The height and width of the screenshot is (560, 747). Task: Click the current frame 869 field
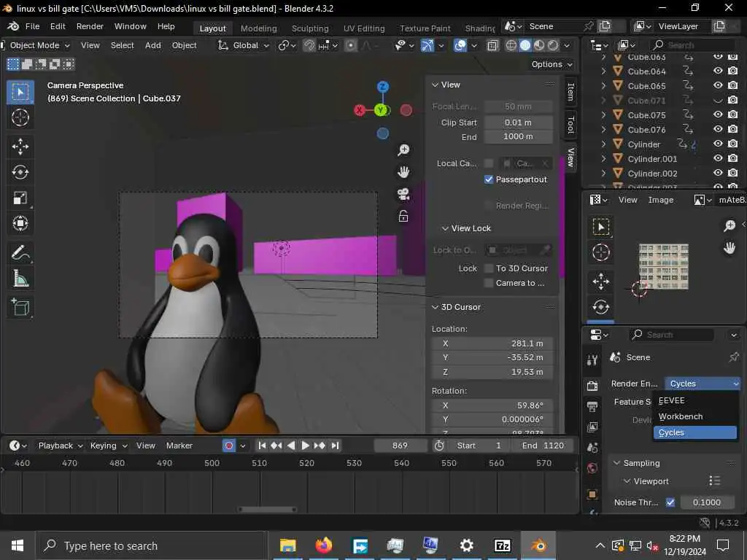(400, 446)
